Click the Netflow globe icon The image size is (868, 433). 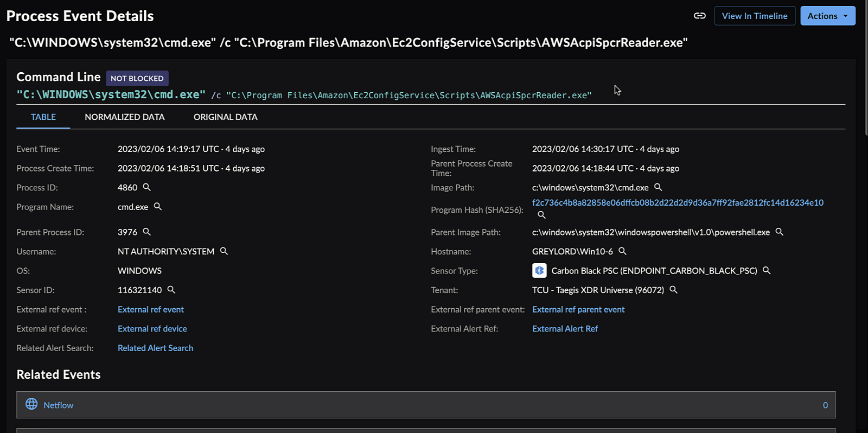pyautogui.click(x=32, y=404)
